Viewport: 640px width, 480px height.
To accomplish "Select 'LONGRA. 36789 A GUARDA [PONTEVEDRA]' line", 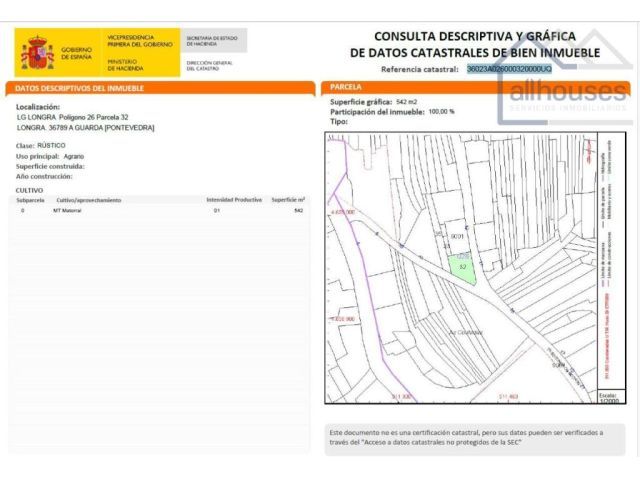I will click(x=86, y=128).
